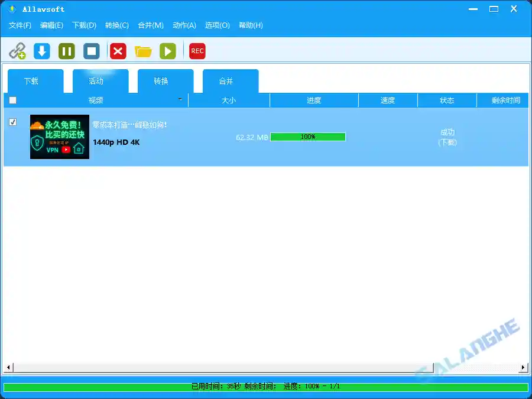This screenshot has height=399, width=532.
Task: Enable the checkbox next to the video thumbnail
Action: pos(12,122)
